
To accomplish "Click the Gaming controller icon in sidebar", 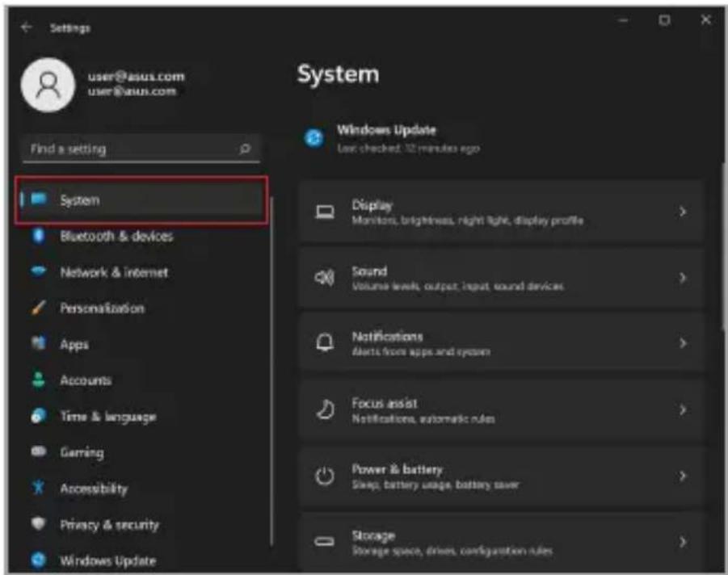I will point(39,451).
